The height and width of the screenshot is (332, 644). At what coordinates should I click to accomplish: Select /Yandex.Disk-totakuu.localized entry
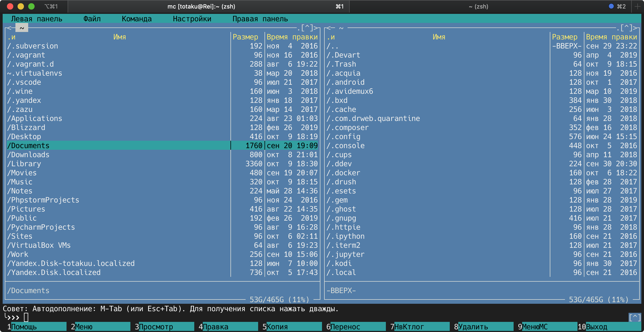pyautogui.click(x=162, y=264)
